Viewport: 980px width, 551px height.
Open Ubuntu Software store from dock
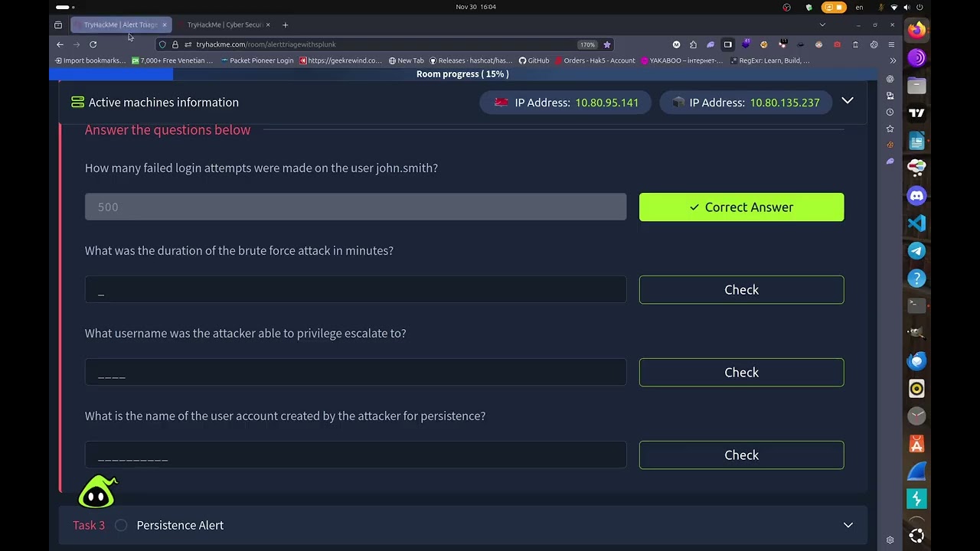[x=916, y=444]
